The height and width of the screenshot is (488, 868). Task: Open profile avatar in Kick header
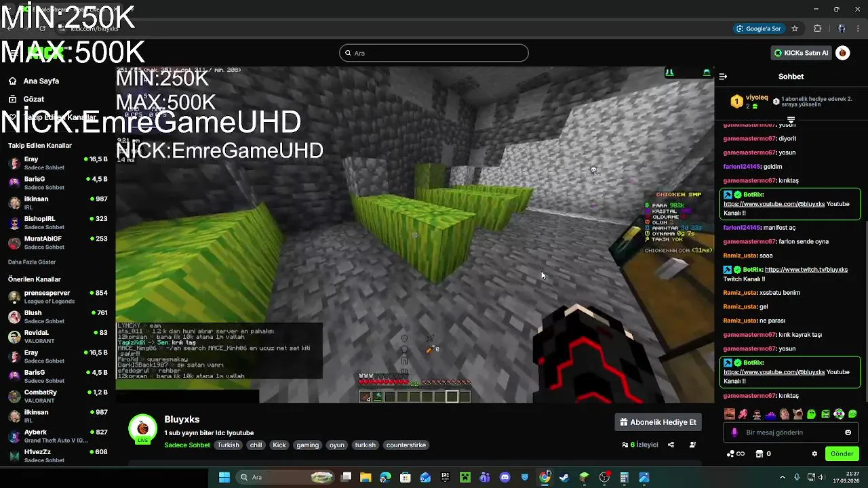[842, 53]
